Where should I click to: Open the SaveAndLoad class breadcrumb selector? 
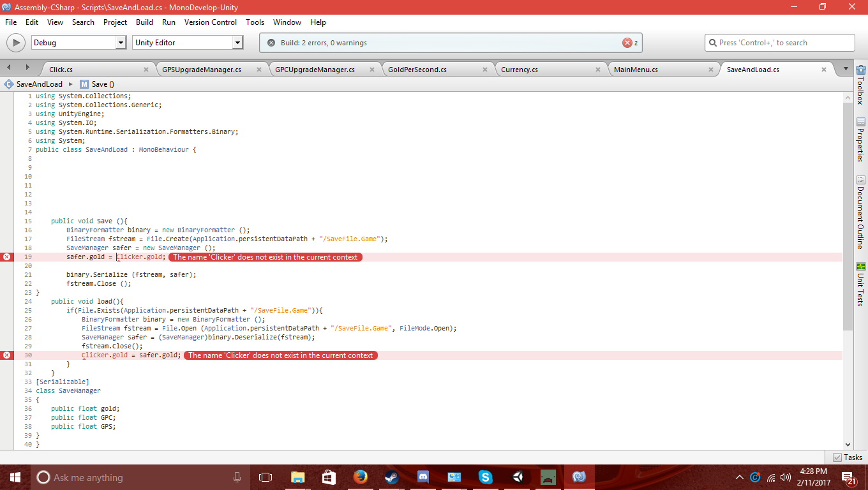(34, 84)
